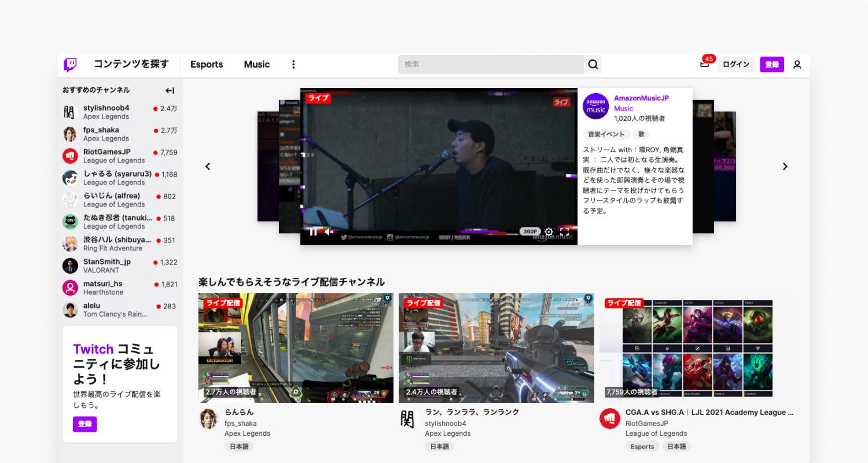Screen dimensions: 868x463
Task: Open stylishnoob4 avatar in sidebar
Action: [70, 112]
